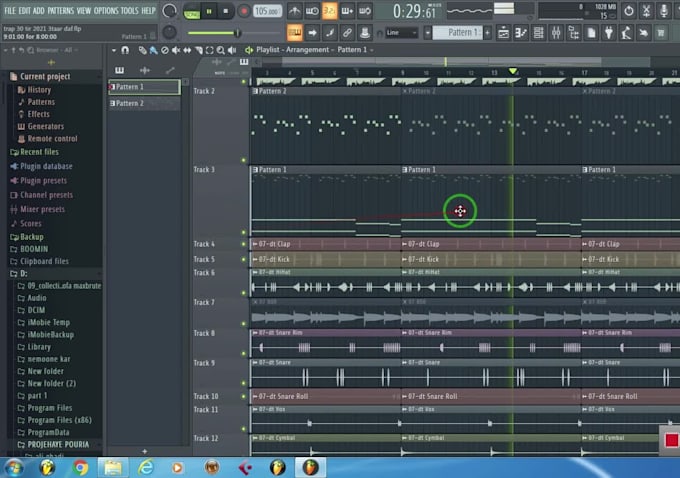Open the Browser view icon
Viewport: 680px width, 478px height.
574,33
